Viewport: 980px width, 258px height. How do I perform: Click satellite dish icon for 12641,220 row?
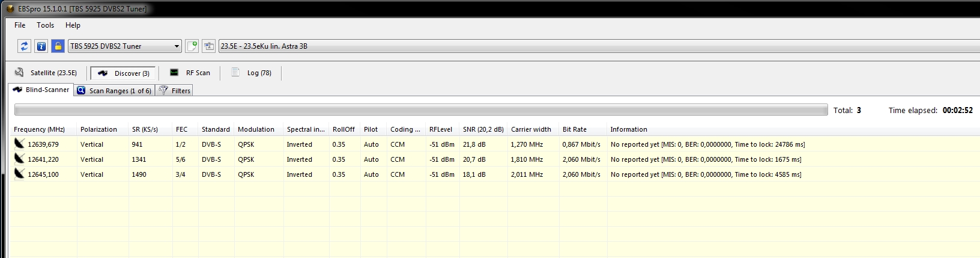(19, 159)
